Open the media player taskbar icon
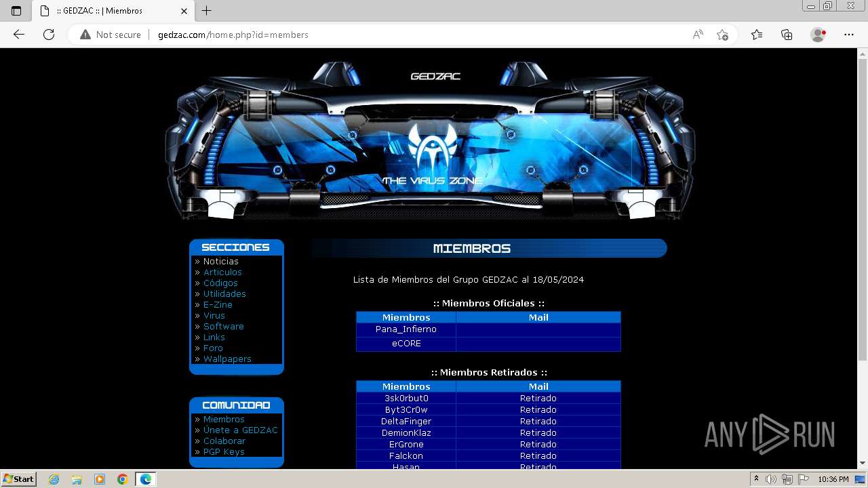Screen dimensions: 868x488 100,479
